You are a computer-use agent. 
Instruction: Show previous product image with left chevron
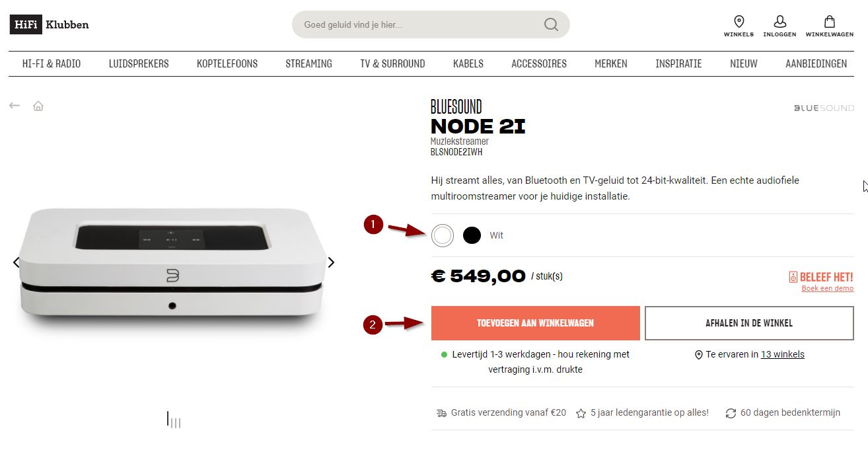click(17, 262)
